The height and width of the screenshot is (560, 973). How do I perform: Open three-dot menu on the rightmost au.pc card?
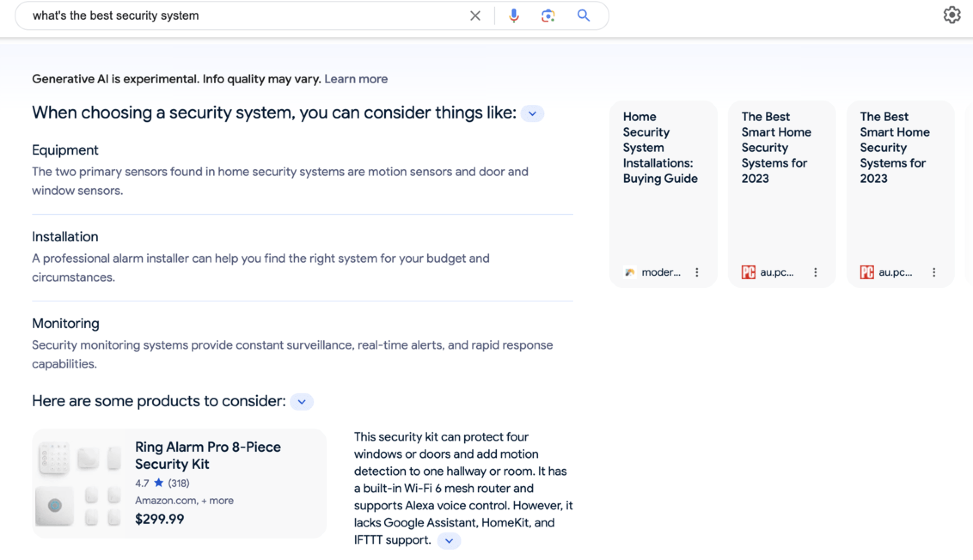(934, 272)
